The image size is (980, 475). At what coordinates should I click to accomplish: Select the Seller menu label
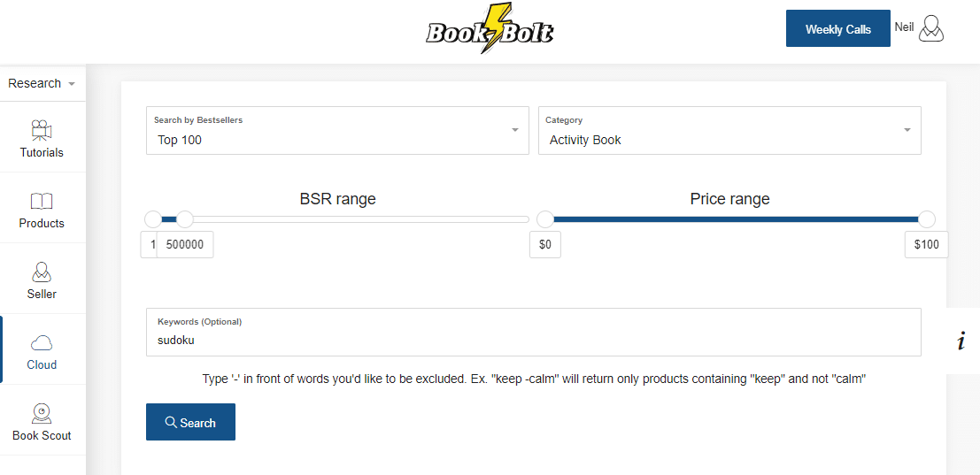point(42,294)
